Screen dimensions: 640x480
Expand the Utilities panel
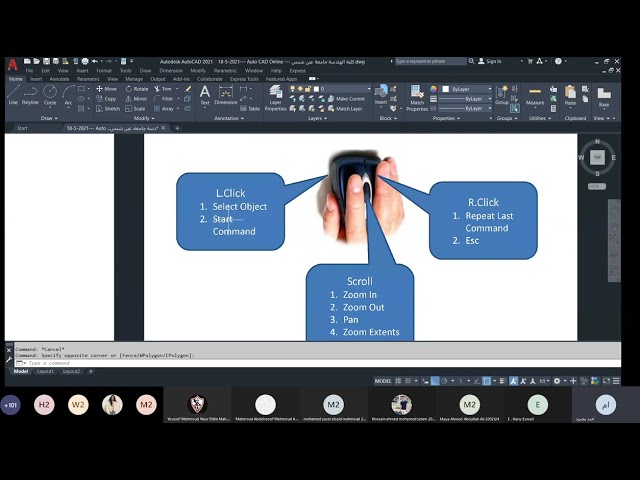(540, 118)
